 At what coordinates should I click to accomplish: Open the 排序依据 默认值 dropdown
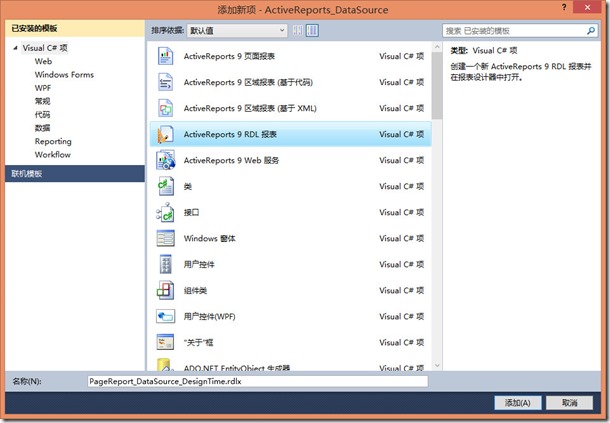click(237, 31)
